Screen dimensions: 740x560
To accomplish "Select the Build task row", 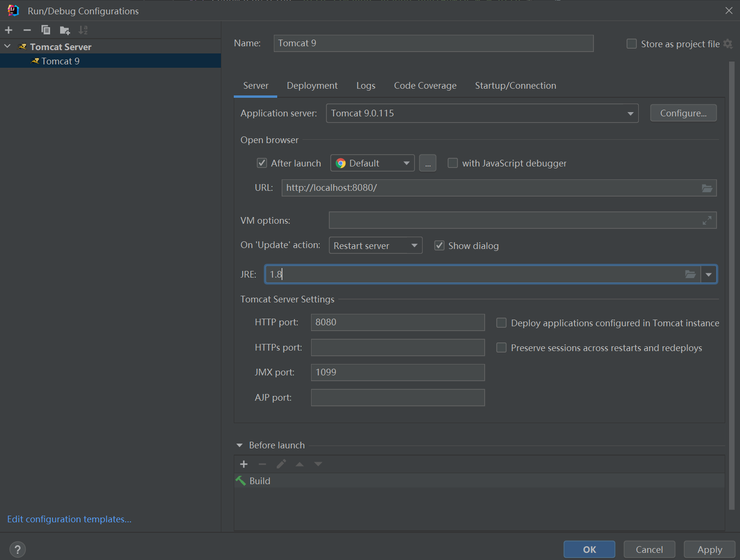I will click(479, 481).
